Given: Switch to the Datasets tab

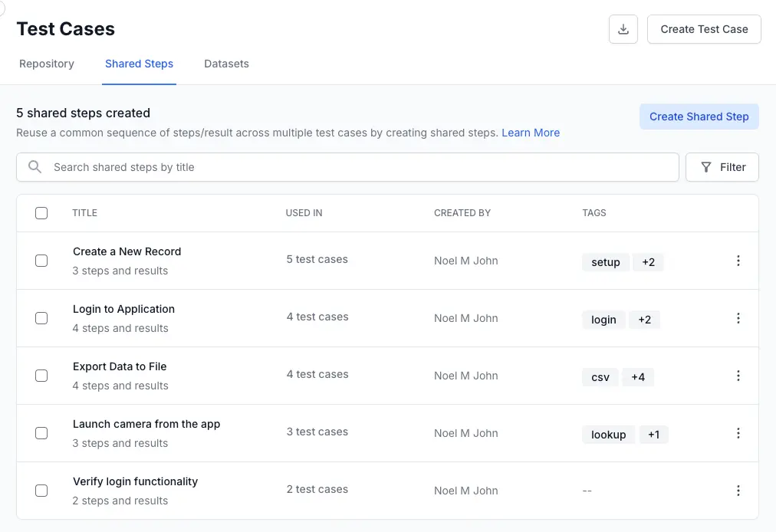Looking at the screenshot, I should point(226,64).
